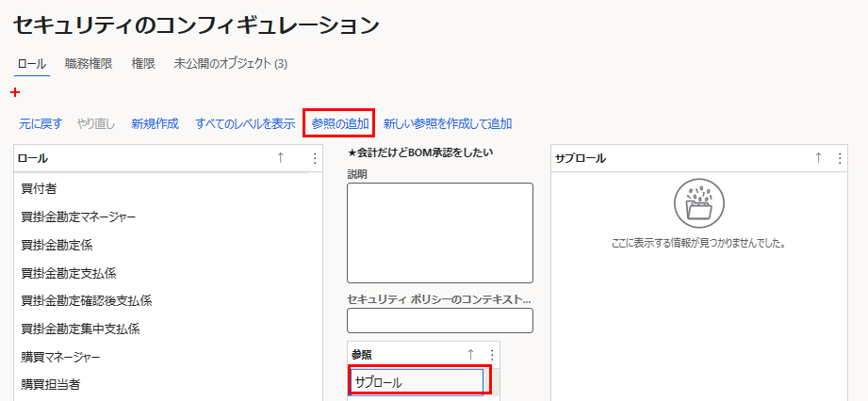Switch to the 職務権限 tab
The width and height of the screenshot is (868, 401).
pyautogui.click(x=89, y=64)
